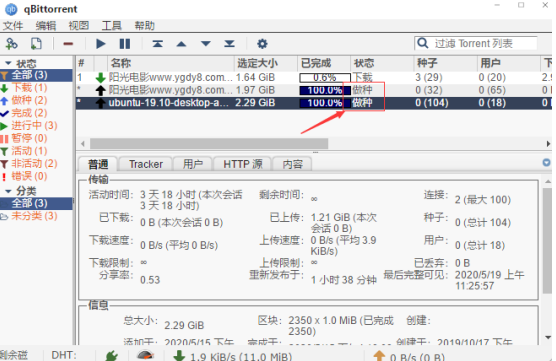
Task: Collapse the 分类 filter section
Action: [x=8, y=191]
